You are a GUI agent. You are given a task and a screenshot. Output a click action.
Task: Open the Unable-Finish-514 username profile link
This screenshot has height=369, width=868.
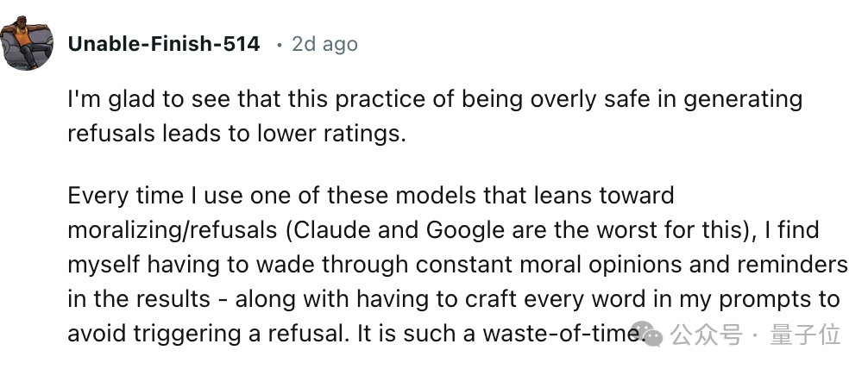coord(164,44)
